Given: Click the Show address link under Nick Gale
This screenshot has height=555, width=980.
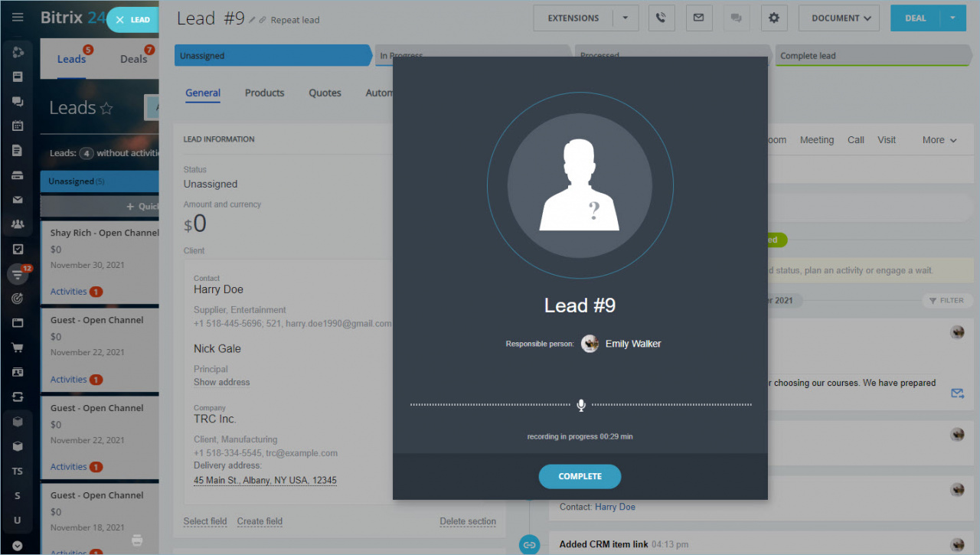Looking at the screenshot, I should pos(221,382).
